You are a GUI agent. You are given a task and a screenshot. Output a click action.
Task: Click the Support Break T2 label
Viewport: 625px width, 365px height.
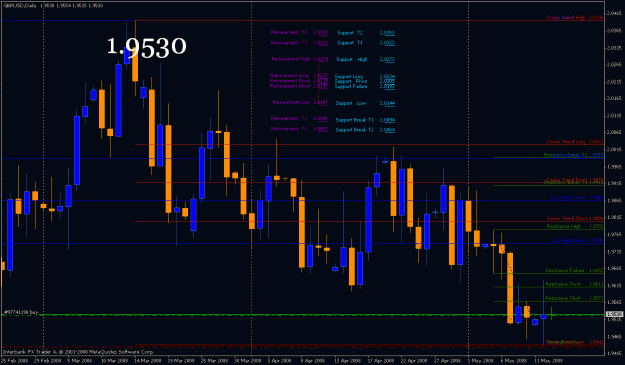click(x=354, y=130)
